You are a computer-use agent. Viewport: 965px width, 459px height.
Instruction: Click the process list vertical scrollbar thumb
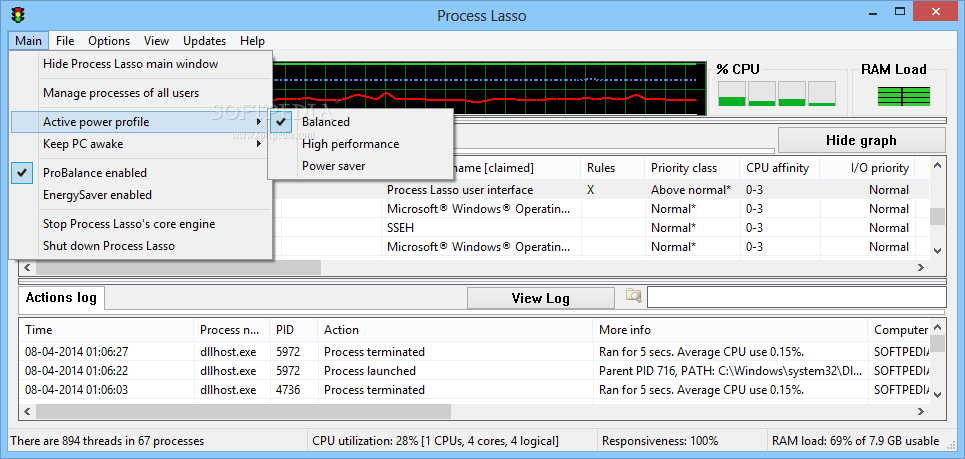click(937, 217)
